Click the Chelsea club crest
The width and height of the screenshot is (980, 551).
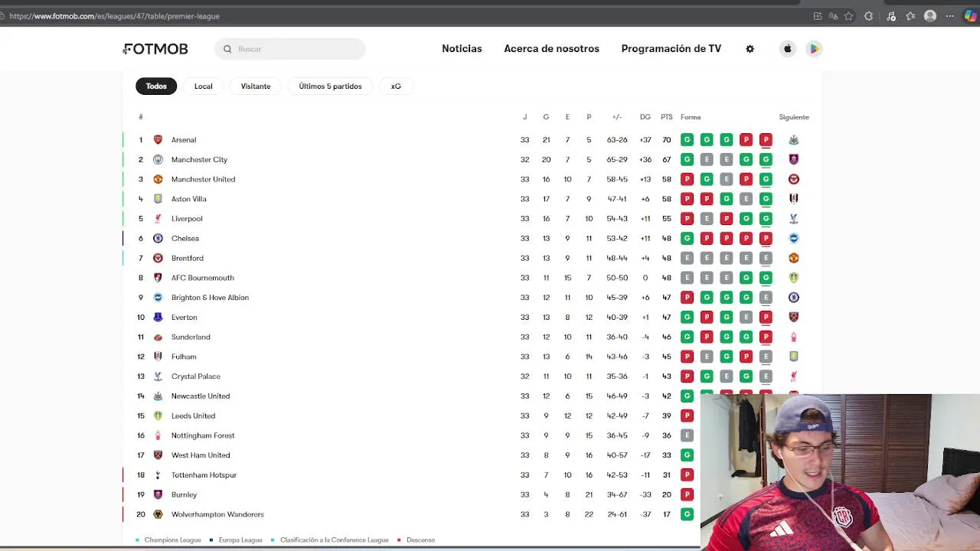click(158, 238)
